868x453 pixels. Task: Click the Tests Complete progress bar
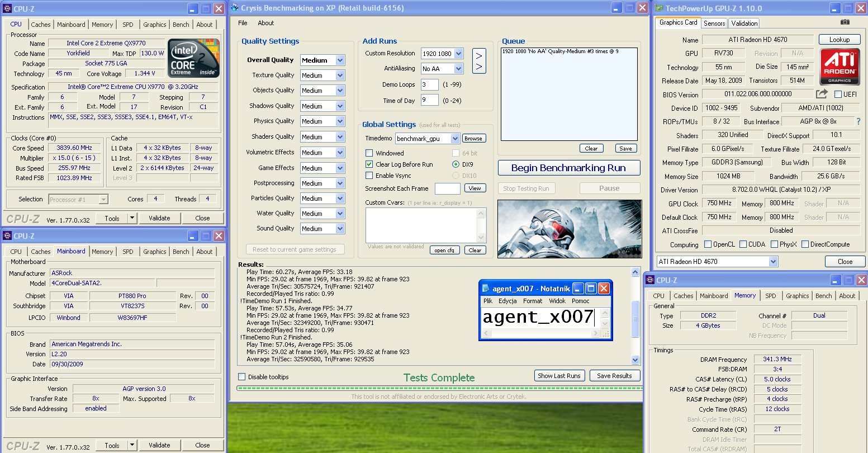coord(439,388)
